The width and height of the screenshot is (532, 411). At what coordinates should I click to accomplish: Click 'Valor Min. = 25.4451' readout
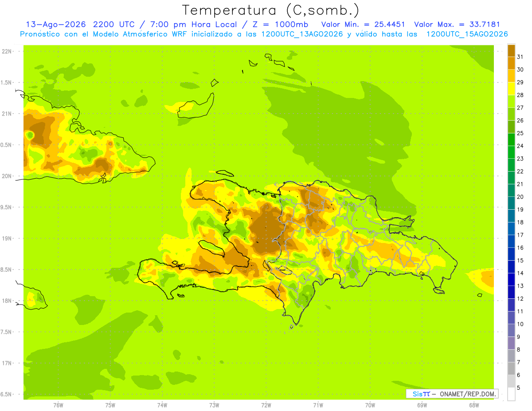click(363, 24)
